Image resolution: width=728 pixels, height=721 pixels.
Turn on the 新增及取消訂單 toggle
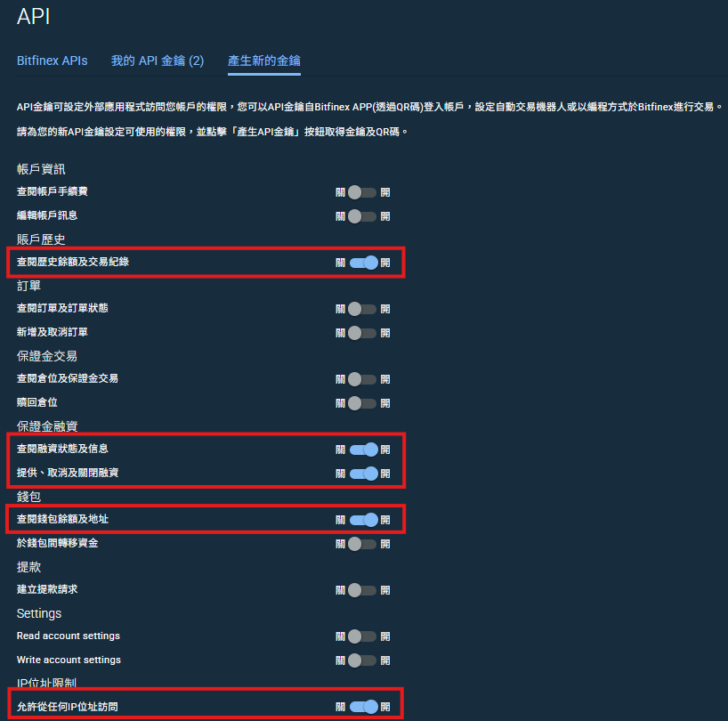[363, 332]
